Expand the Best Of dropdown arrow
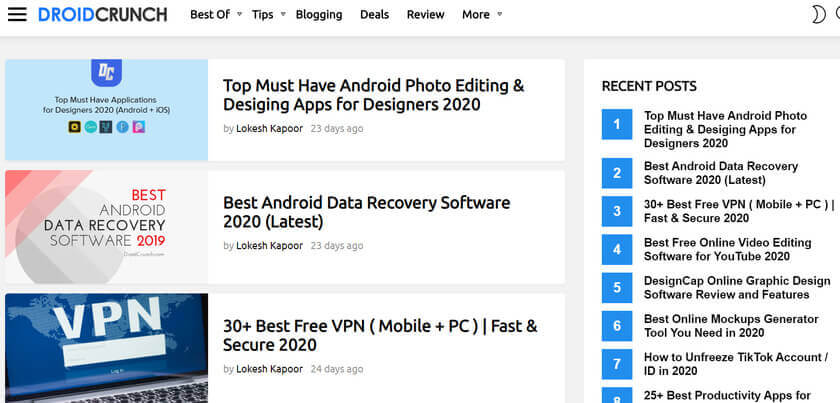Image resolution: width=840 pixels, height=403 pixels. tap(239, 14)
